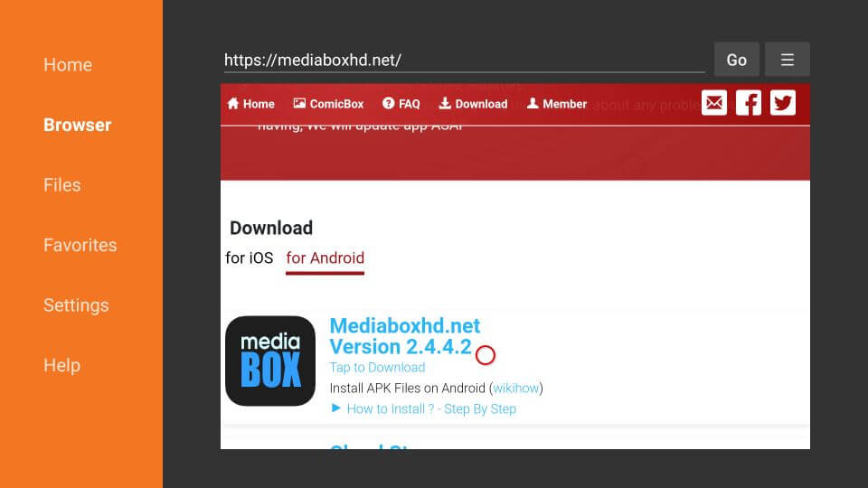Open the FAQ navigation link

[401, 104]
